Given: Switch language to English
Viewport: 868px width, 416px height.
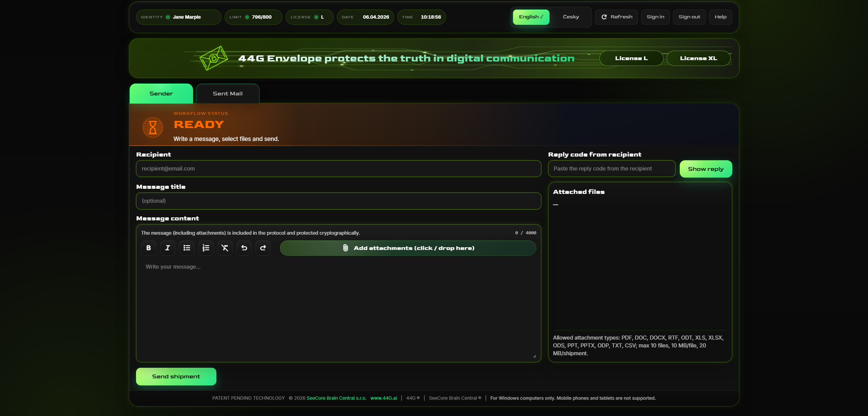Looking at the screenshot, I should (531, 17).
